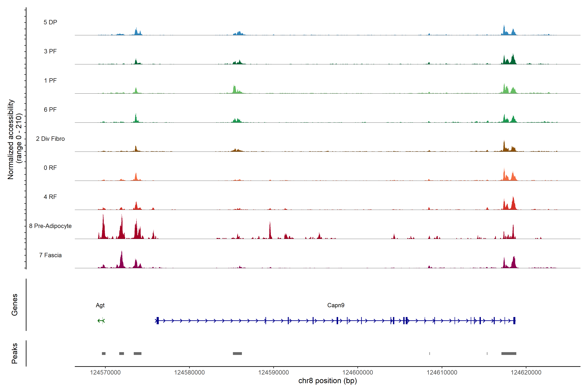This screenshot has width=588, height=392.
Task: Click the Capn9 gene label
Action: tap(336, 305)
